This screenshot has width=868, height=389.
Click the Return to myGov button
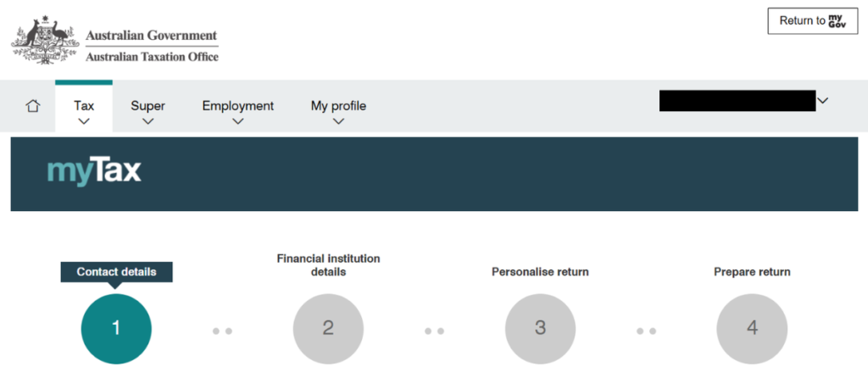click(x=813, y=21)
